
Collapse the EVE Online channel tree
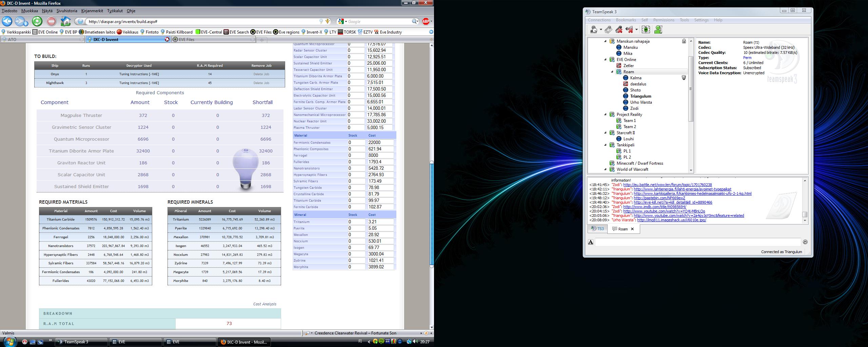pos(606,60)
